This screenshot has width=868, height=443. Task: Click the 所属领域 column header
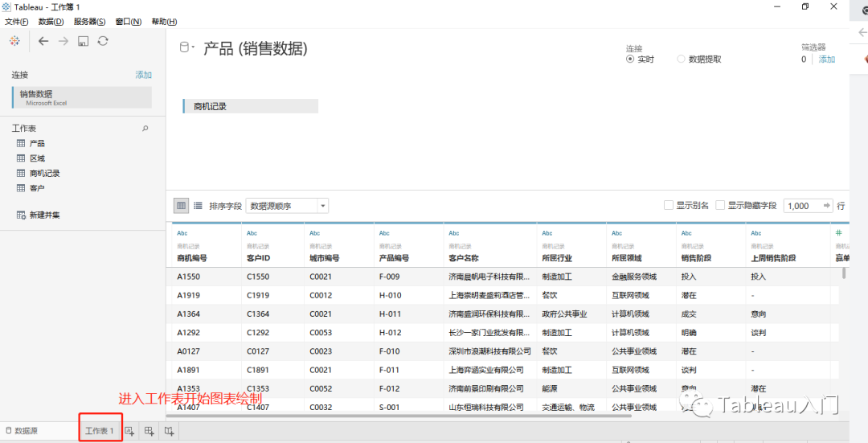[x=627, y=258]
